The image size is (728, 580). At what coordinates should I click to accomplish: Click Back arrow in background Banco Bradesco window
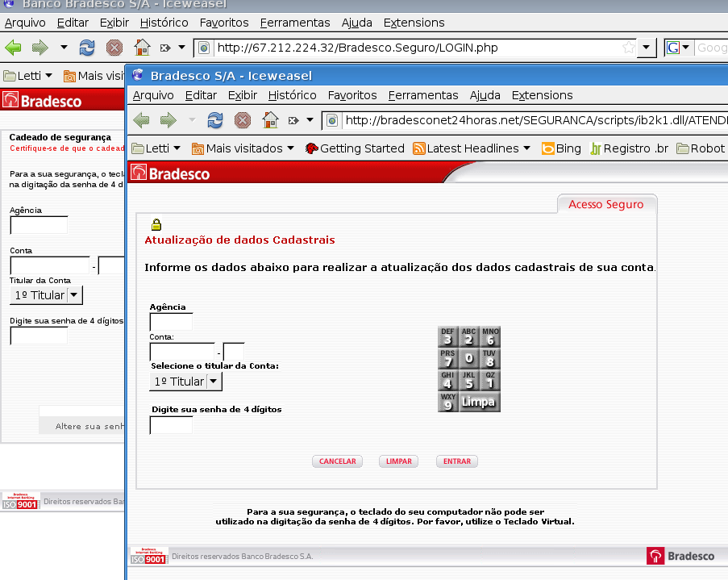tap(13, 48)
